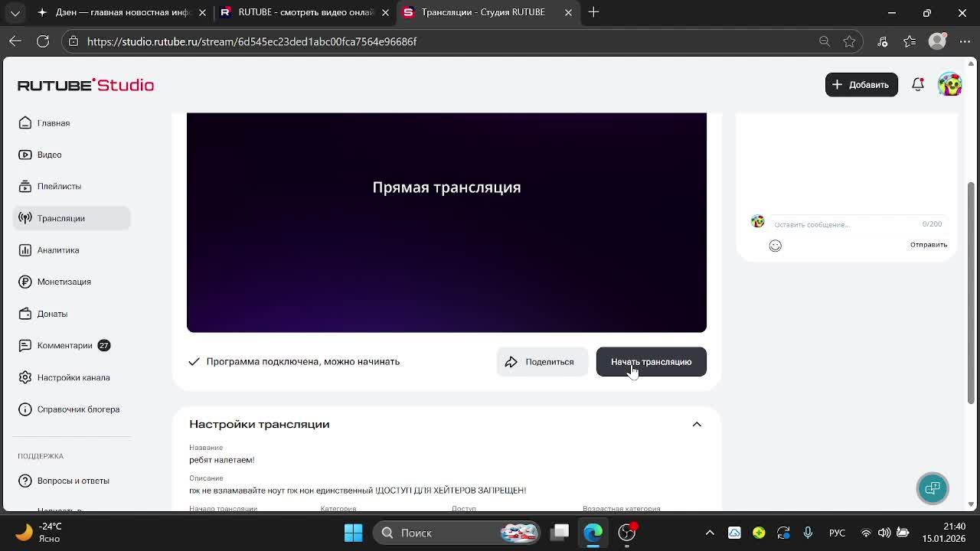Collapse Настройки трансляции section

coord(697,424)
